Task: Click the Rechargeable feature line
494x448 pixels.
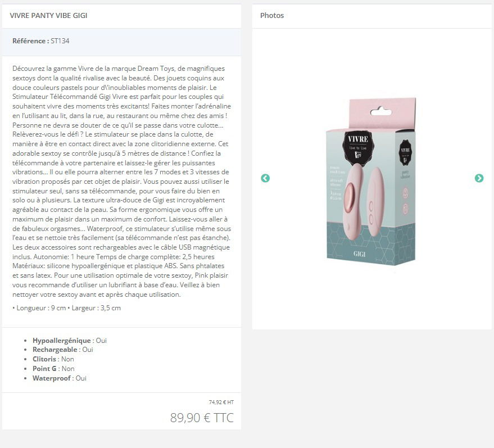Action: pos(63,350)
